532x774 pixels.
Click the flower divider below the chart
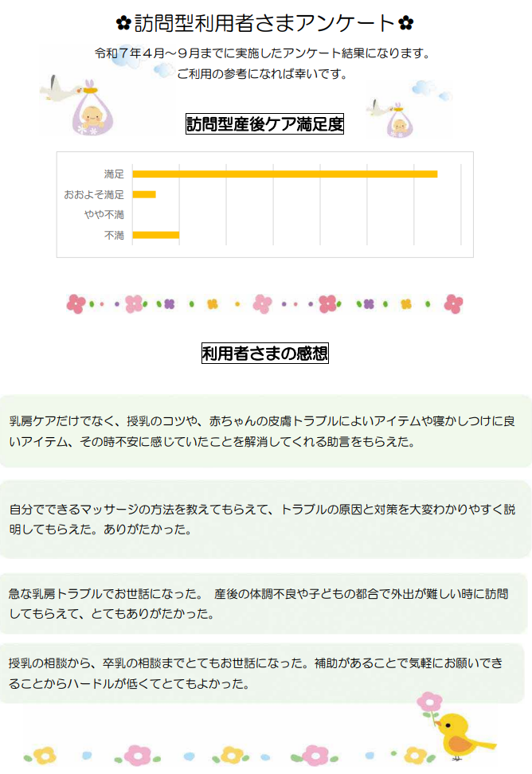tap(264, 303)
